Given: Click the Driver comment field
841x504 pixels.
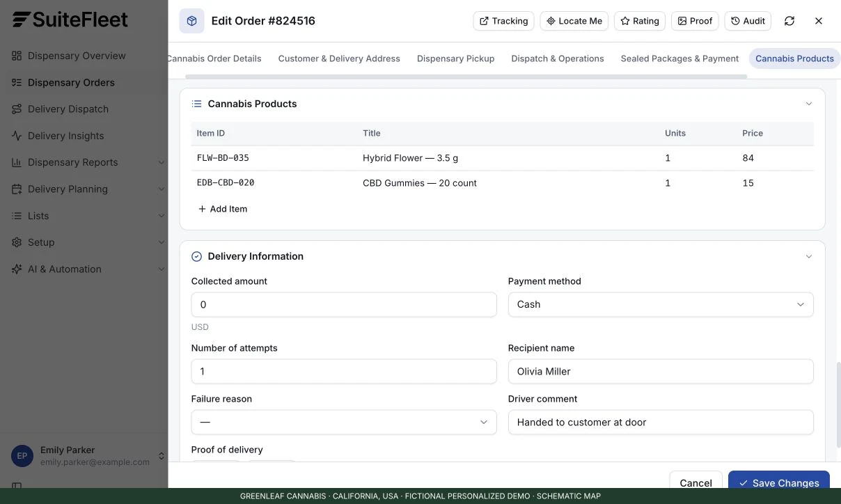Looking at the screenshot, I should click(661, 422).
